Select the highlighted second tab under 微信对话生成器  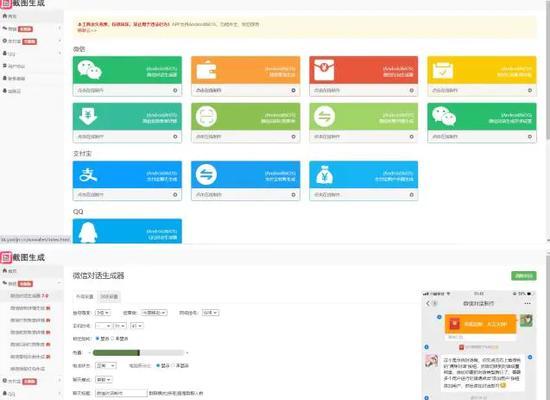point(109,297)
